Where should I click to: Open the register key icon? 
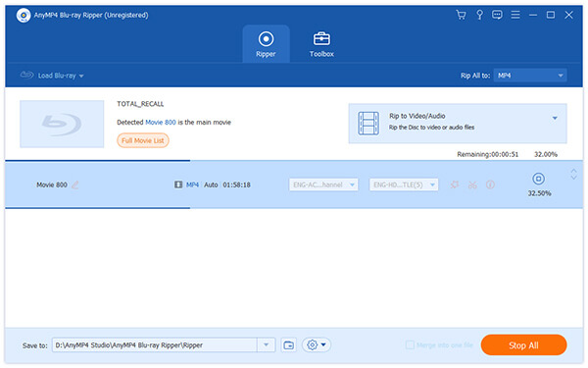click(479, 15)
